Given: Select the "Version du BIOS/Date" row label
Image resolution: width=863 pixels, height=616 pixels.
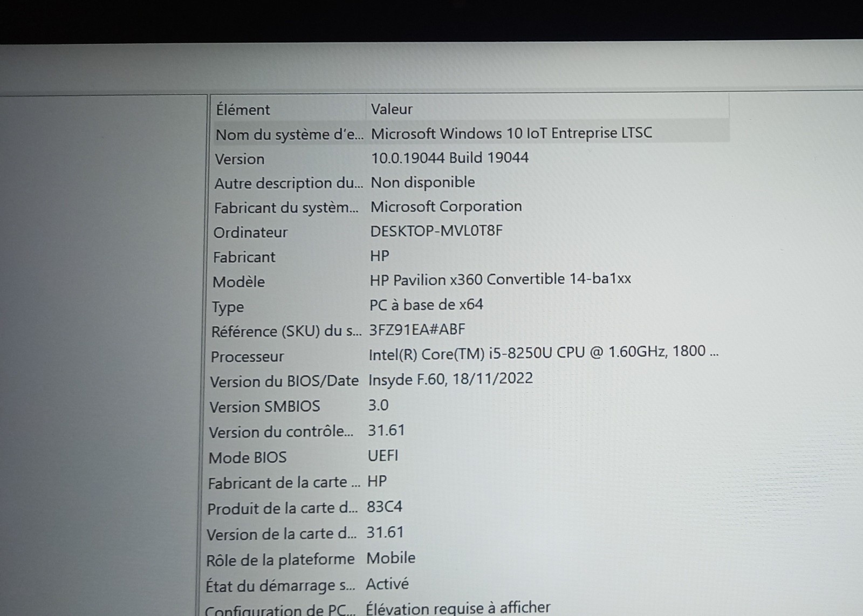Looking at the screenshot, I should point(284,382).
